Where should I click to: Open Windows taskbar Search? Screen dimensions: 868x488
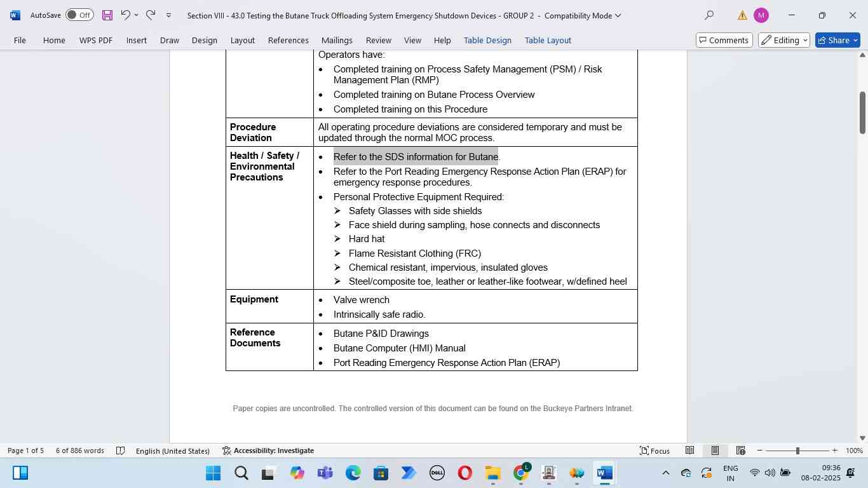tap(241, 473)
